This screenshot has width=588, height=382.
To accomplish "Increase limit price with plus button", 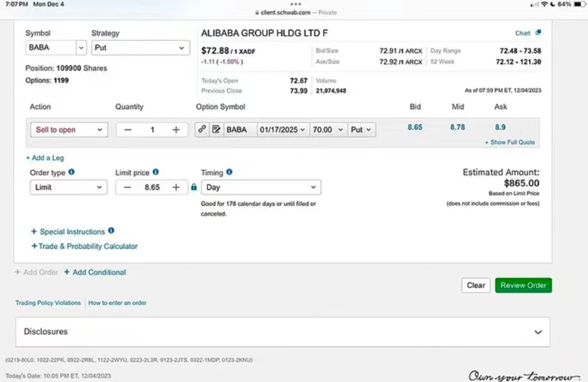I will click(176, 187).
